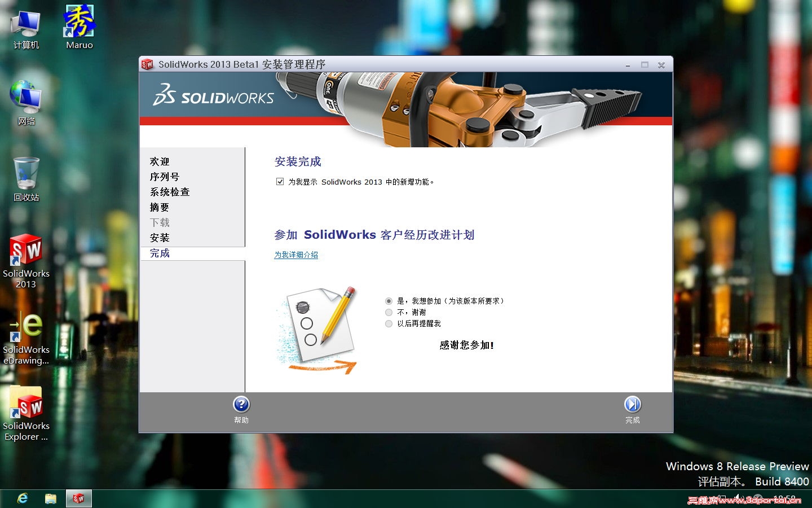Viewport: 812px width, 508px height.
Task: Select the 完成 step in sidebar
Action: (x=160, y=253)
